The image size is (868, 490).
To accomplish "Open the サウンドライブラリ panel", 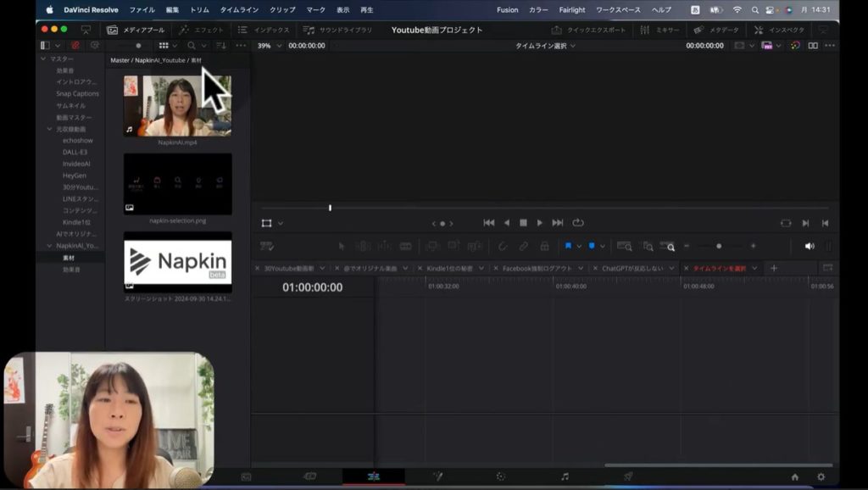I will [339, 30].
